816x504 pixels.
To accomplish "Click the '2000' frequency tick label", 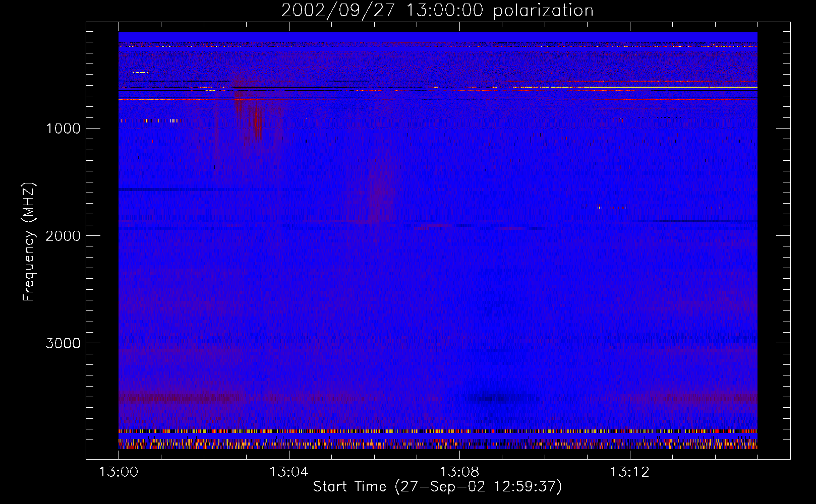I will click(63, 235).
